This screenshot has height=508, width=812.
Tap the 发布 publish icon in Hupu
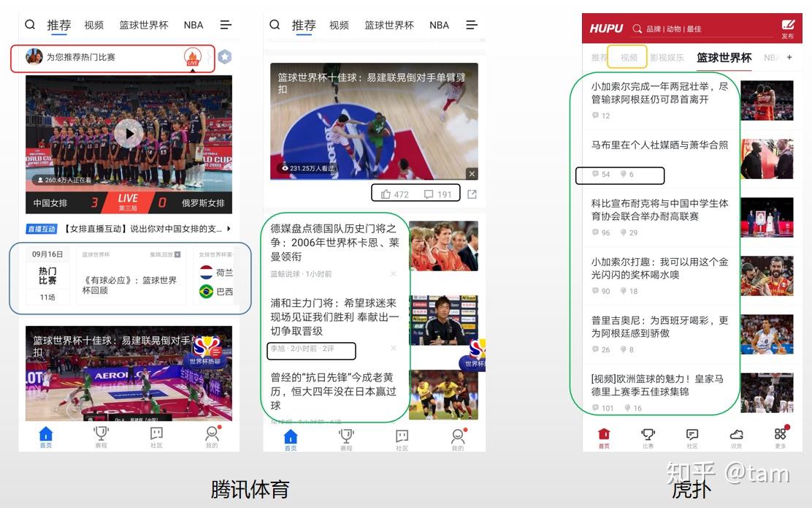click(788, 29)
